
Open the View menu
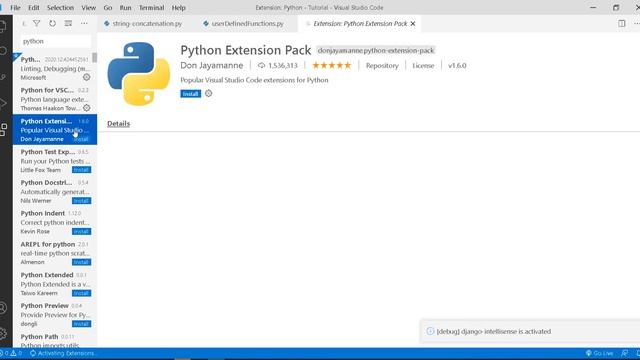89,8
